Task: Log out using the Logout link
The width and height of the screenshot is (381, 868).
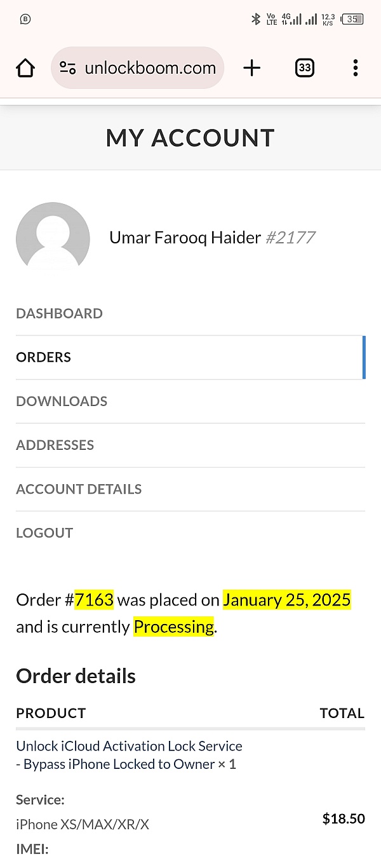Action: click(x=44, y=532)
